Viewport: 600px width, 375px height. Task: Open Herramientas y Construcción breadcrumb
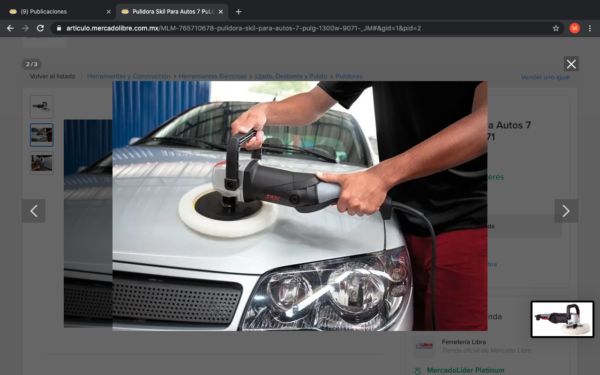[x=129, y=76]
